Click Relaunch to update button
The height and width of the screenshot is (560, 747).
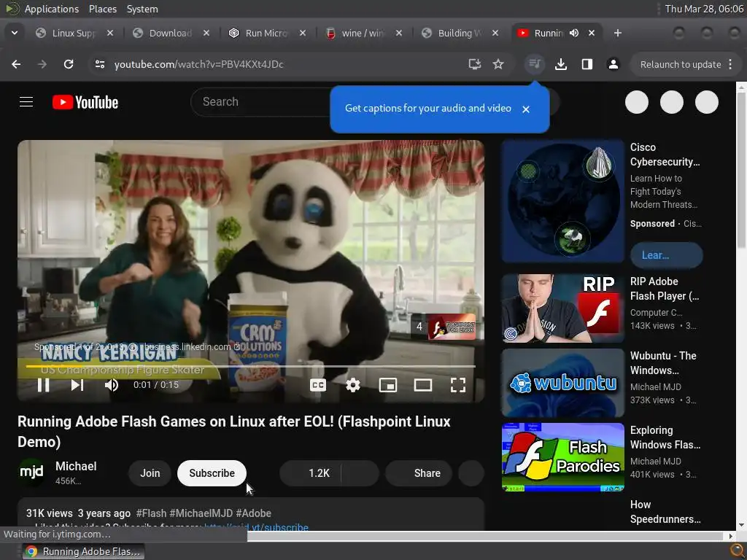[x=681, y=64]
